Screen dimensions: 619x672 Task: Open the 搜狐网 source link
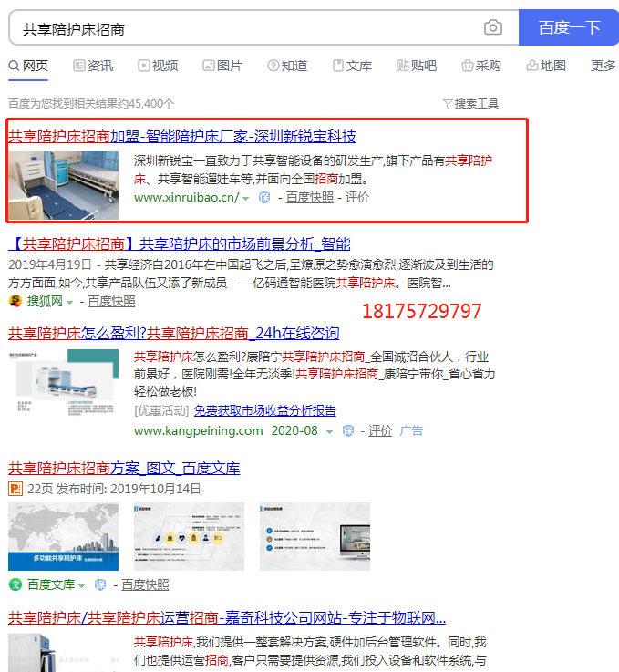pos(45,301)
